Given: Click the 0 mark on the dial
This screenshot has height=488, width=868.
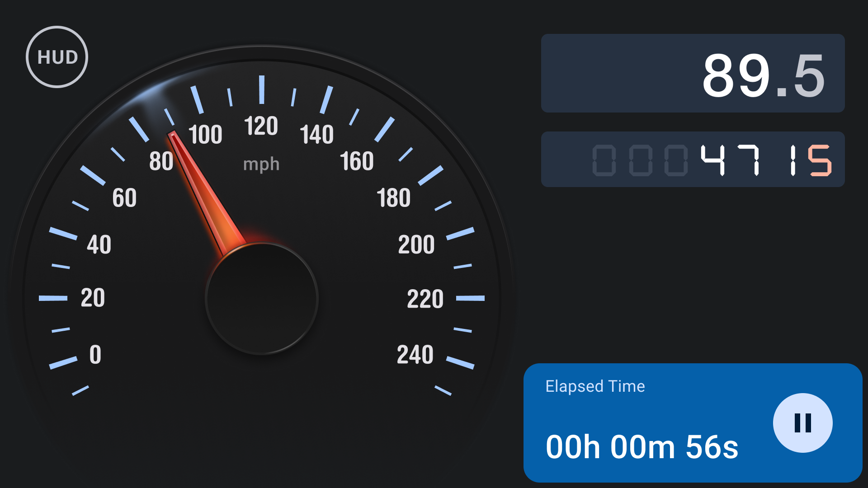Looking at the screenshot, I should (95, 355).
